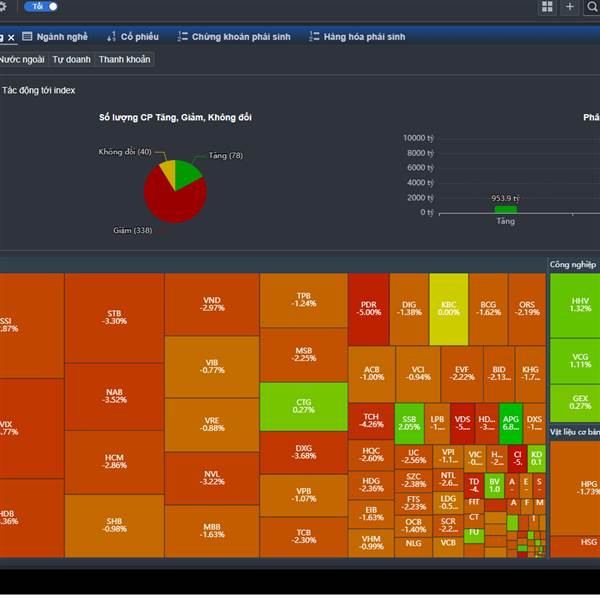The width and height of the screenshot is (600, 600).
Task: Open the grid layout icon
Action: 547,7
